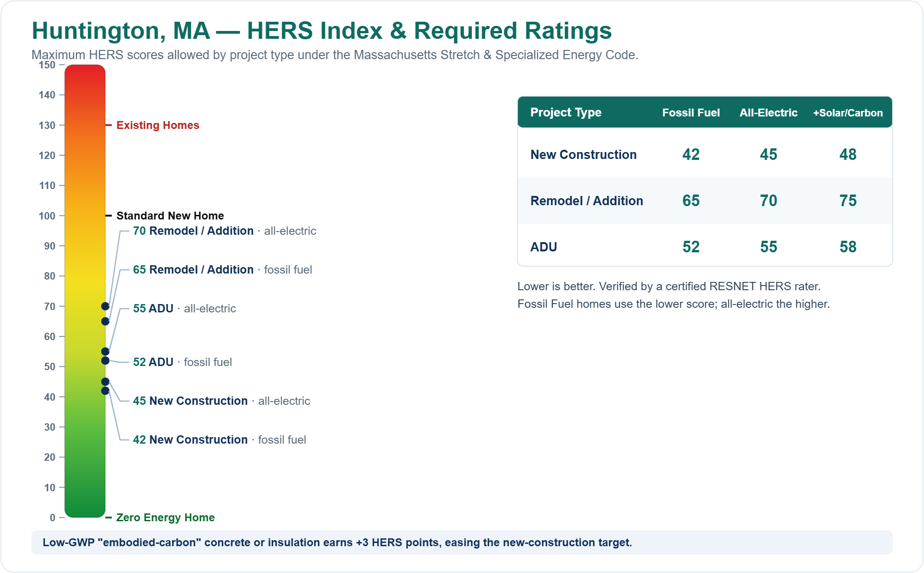Click the '65 Remodel / Addition · fossil fuel' callout
This screenshot has width=924, height=573.
(223, 270)
